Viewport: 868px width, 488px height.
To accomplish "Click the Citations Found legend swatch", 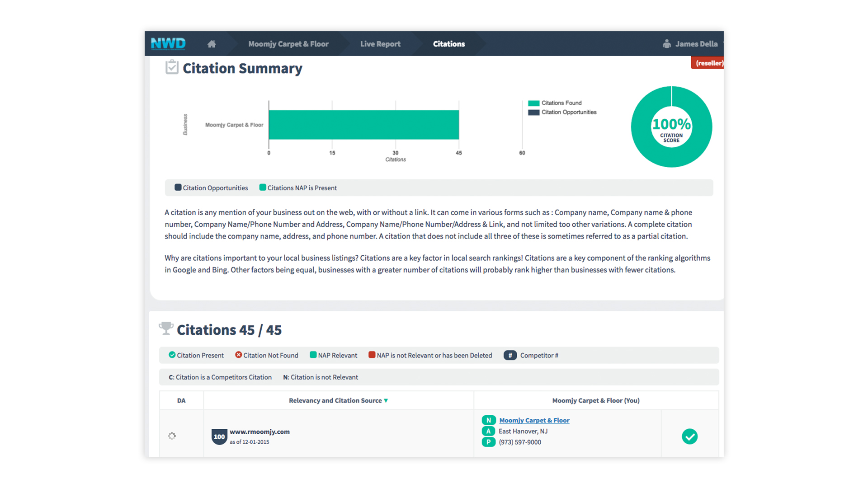I will coord(533,103).
